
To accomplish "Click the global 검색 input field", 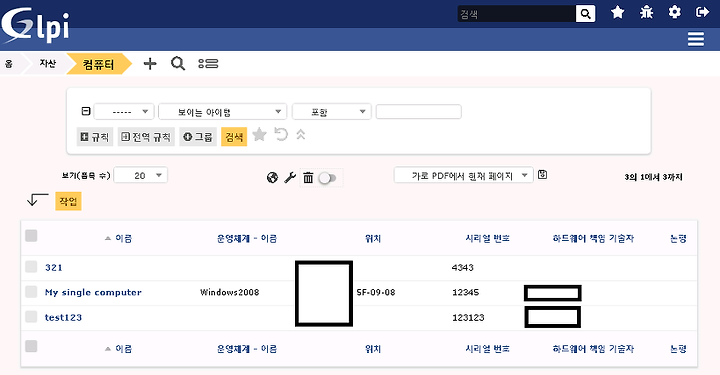I will click(517, 14).
